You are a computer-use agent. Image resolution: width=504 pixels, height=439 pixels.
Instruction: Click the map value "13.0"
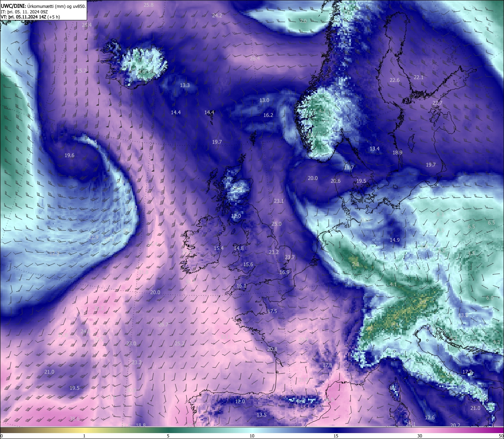coord(264,100)
